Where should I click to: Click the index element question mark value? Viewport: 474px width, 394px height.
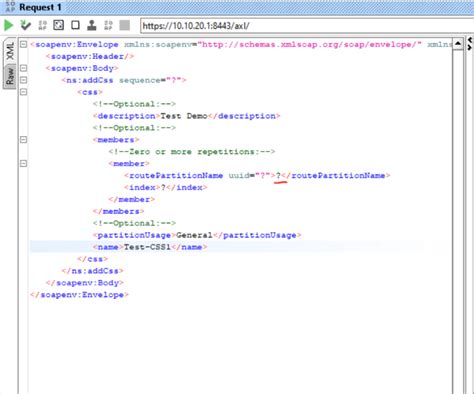[163, 187]
